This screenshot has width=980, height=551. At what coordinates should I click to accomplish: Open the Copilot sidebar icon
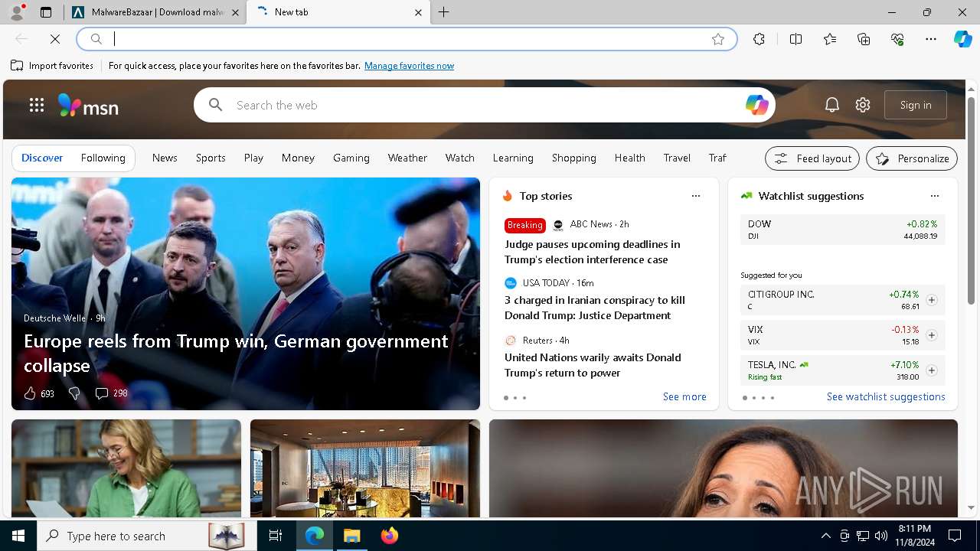tap(962, 39)
